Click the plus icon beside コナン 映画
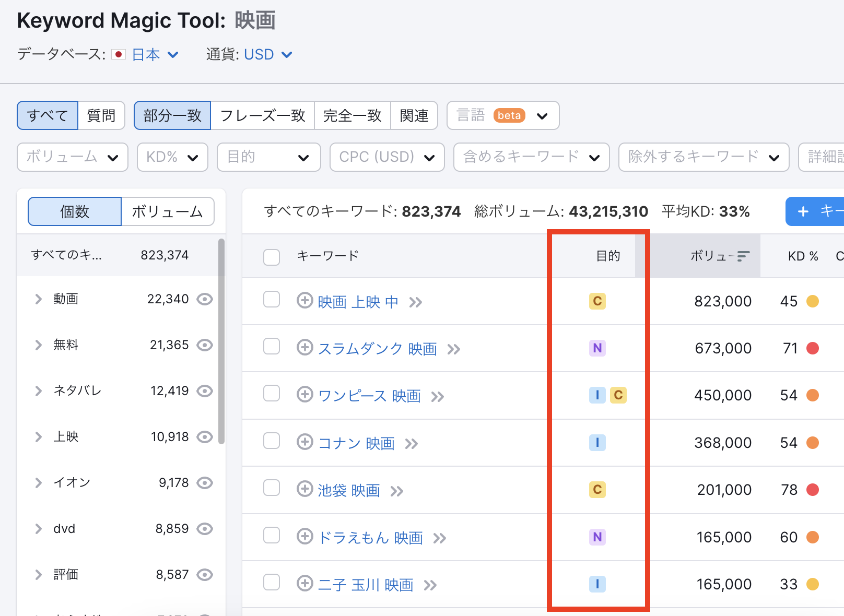Screen dimensions: 844x616 point(304,442)
